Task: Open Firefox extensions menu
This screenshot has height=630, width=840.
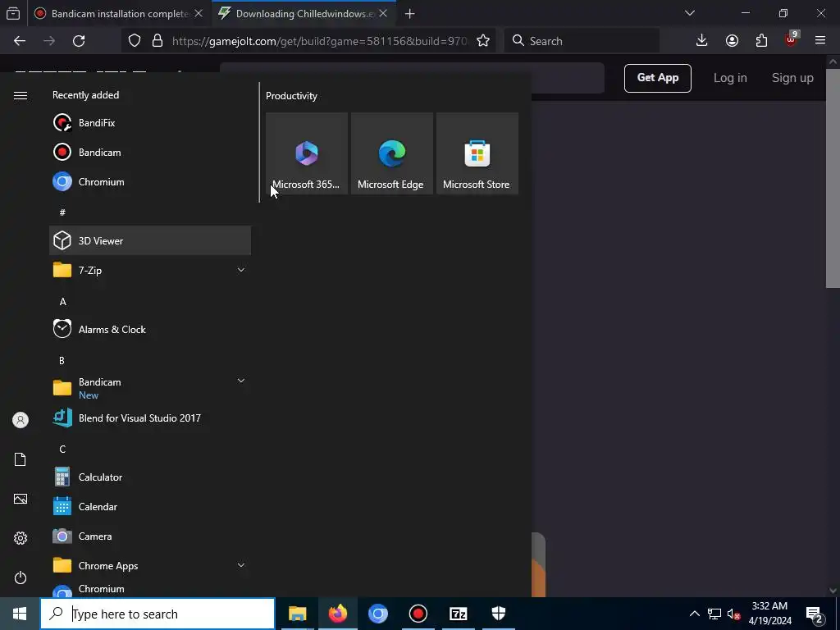Action: [x=761, y=41]
